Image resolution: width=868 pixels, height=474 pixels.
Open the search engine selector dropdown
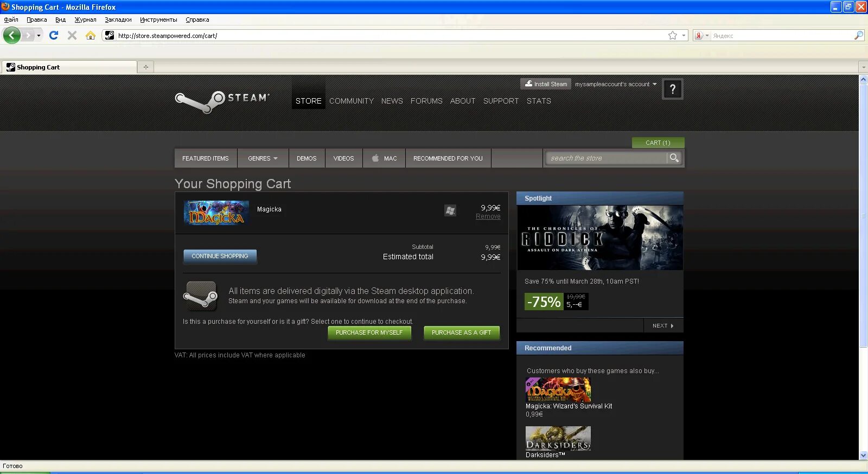[707, 35]
